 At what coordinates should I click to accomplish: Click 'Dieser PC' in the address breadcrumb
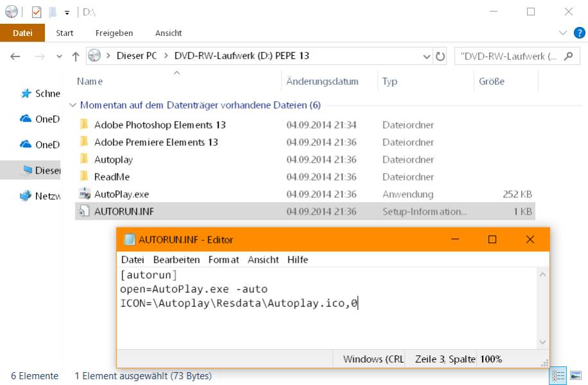[x=136, y=56]
